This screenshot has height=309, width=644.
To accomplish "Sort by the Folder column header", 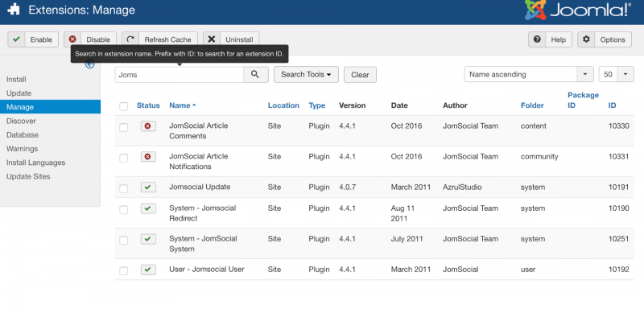I will 532,105.
